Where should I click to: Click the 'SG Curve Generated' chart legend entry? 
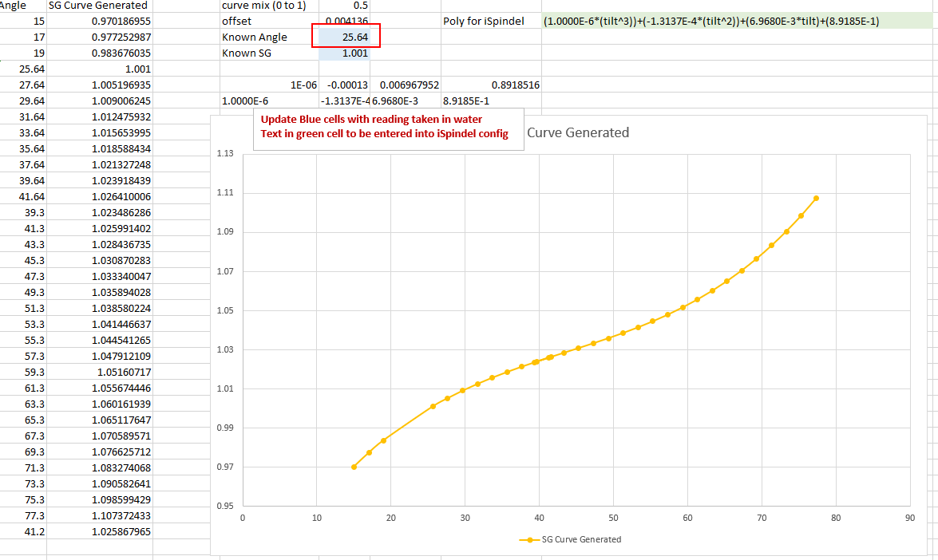[x=573, y=539]
